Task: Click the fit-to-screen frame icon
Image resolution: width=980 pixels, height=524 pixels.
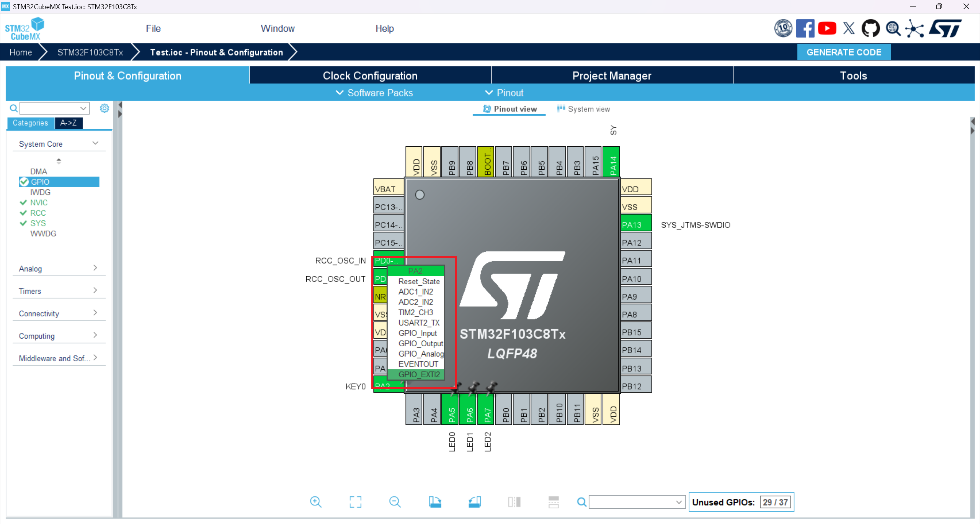Action: point(355,502)
